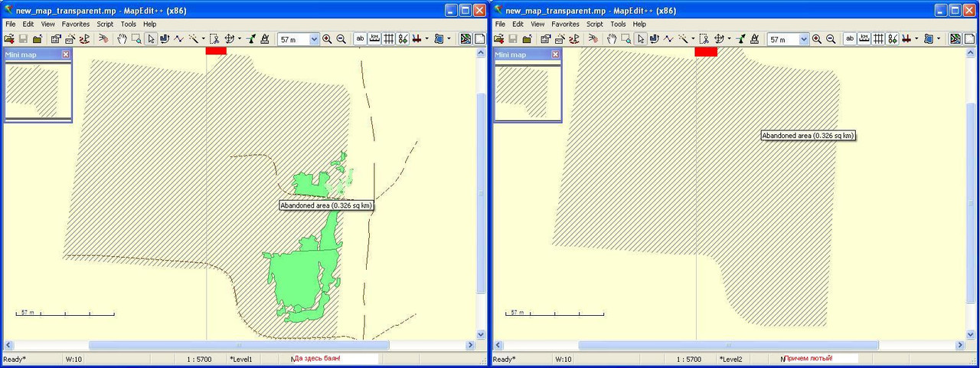This screenshot has height=368, width=980.
Task: Open the 57 m zoom dropdown in left window
Action: click(314, 39)
